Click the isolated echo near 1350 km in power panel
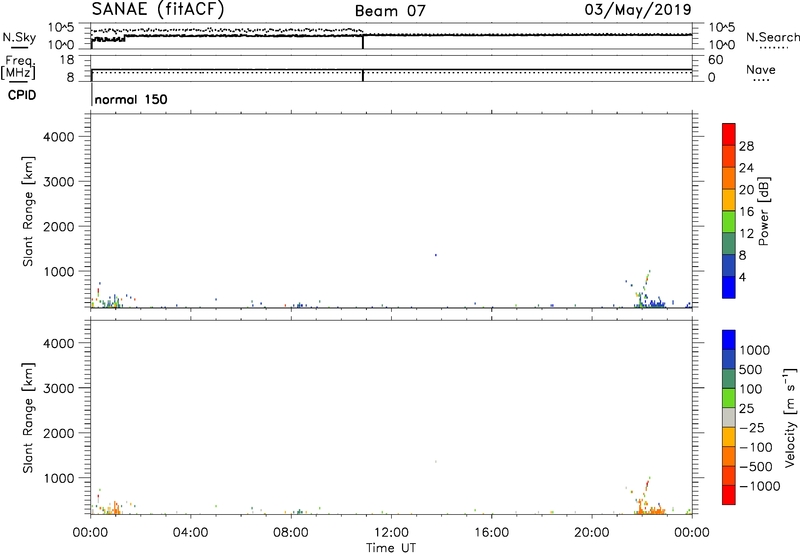The height and width of the screenshot is (554, 800). pos(436,255)
